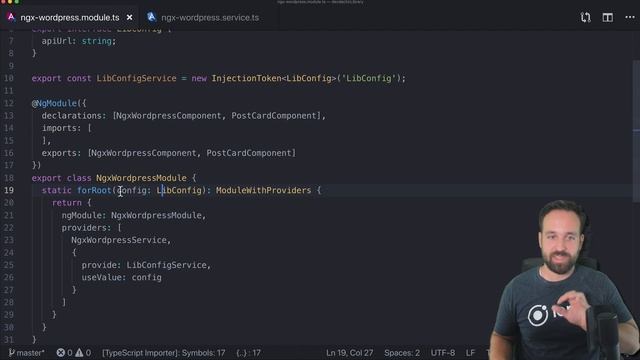Viewport: 640px width, 360px height.
Task: Click the {..}: 17 status entry
Action: coord(248,353)
